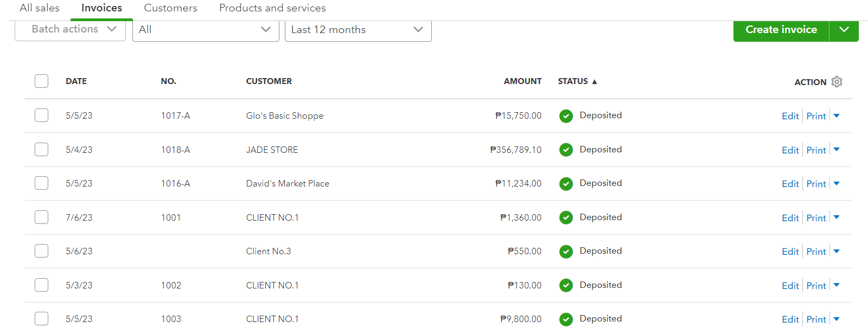Click the green Deposited checkmark for invoice 1017-A

pos(566,116)
